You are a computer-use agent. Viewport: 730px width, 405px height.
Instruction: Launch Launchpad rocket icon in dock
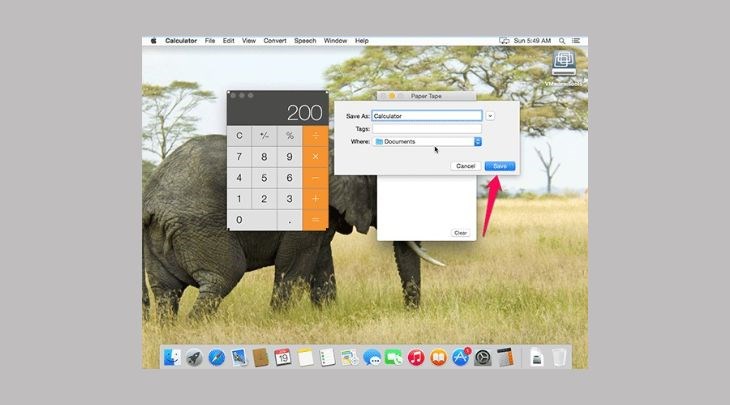point(194,358)
